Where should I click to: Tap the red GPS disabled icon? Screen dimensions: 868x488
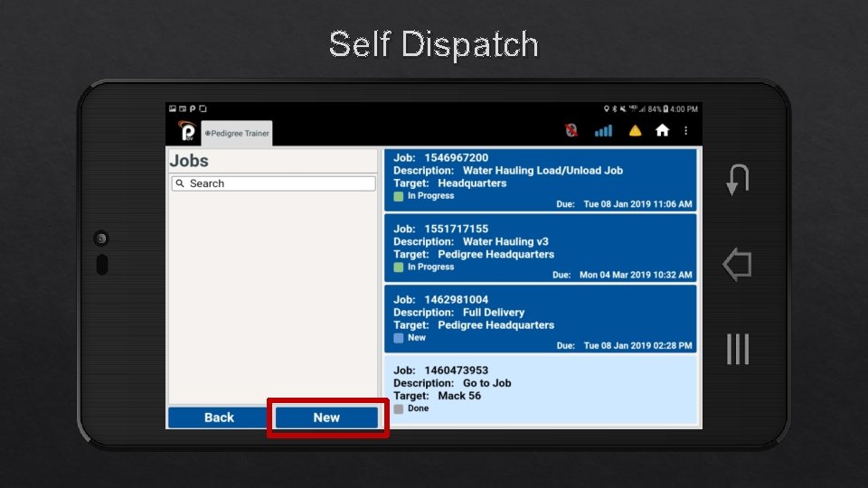pos(571,130)
